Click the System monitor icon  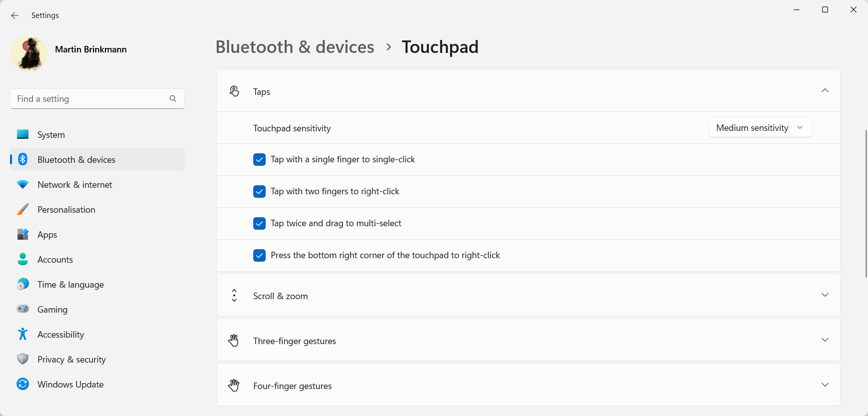click(x=22, y=134)
